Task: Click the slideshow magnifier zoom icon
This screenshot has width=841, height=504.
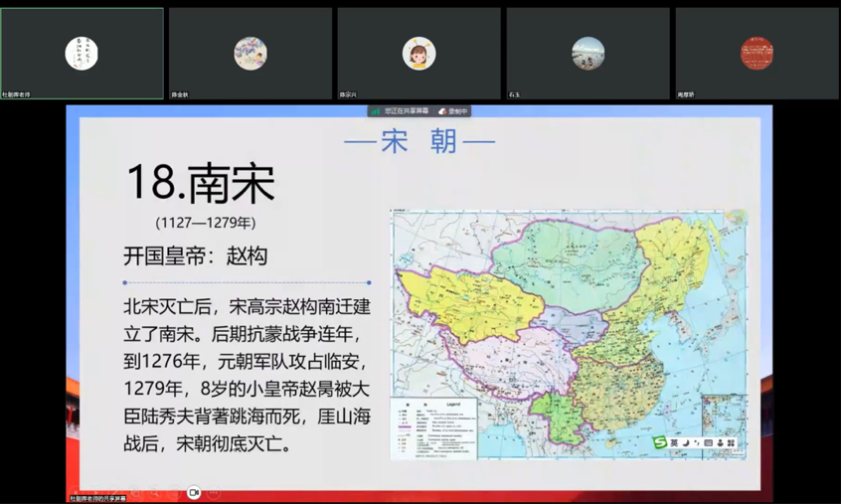Action: coord(154,492)
